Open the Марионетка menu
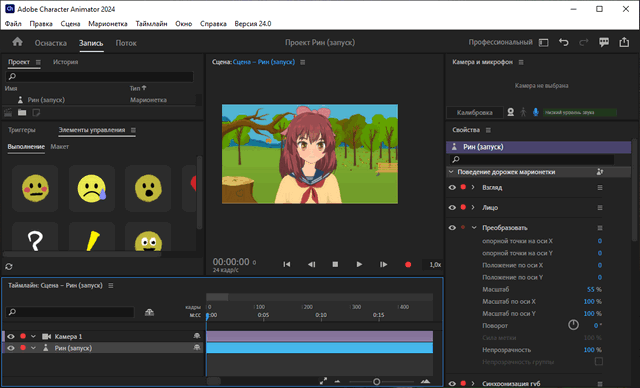 [108, 24]
